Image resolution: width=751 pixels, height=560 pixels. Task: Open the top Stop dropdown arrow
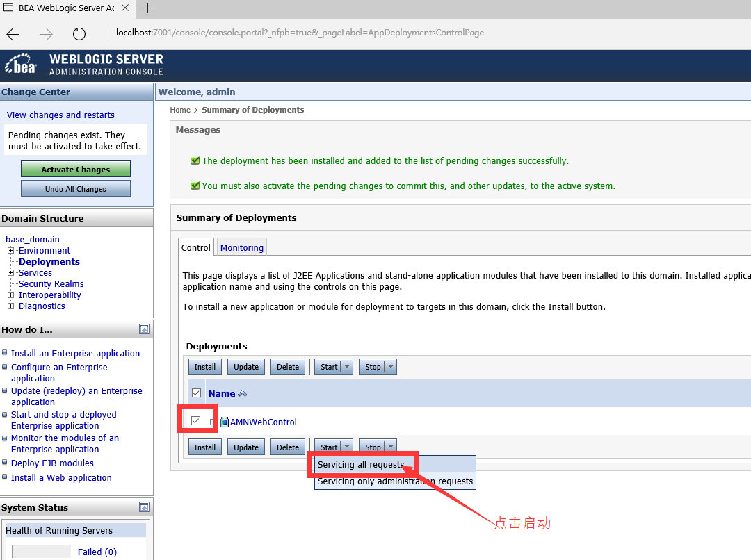[391, 367]
